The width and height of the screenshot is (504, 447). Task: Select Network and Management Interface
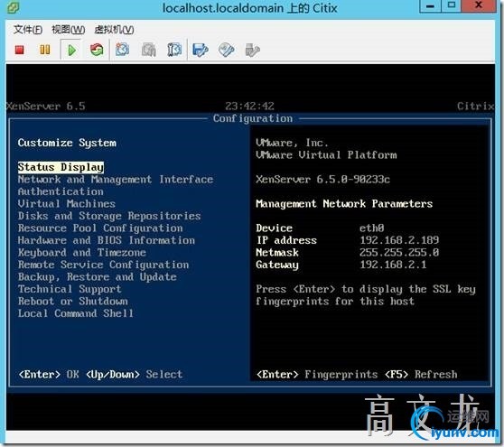pos(116,180)
